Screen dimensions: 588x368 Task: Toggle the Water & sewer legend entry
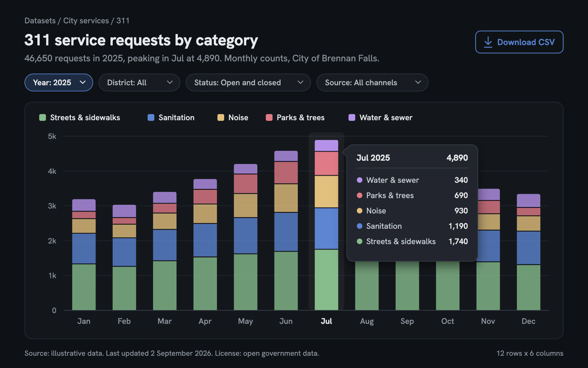[380, 117]
